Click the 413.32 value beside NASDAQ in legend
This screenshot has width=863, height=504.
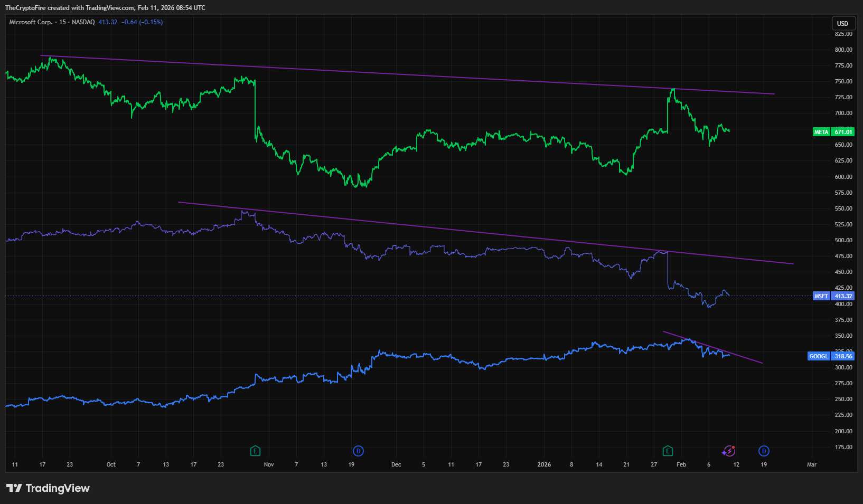click(x=108, y=22)
